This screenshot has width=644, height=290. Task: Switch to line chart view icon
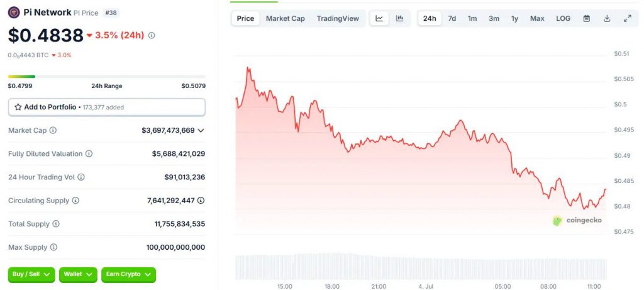click(379, 18)
